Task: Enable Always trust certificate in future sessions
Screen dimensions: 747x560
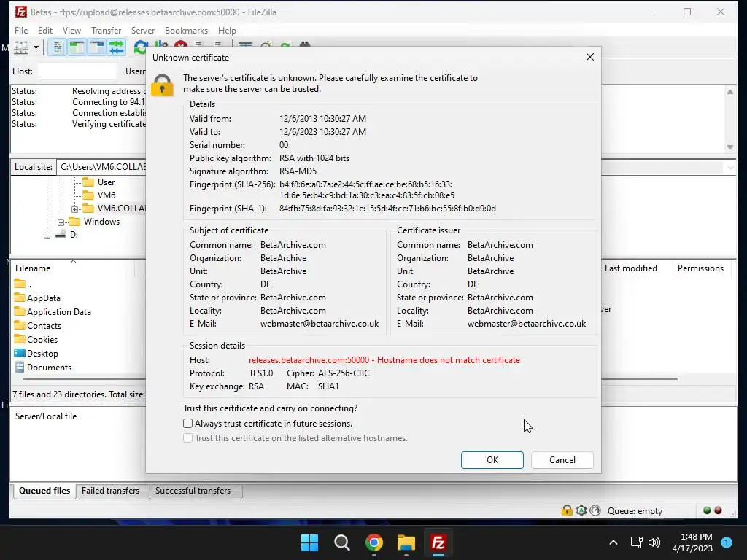Action: pyautogui.click(x=187, y=424)
